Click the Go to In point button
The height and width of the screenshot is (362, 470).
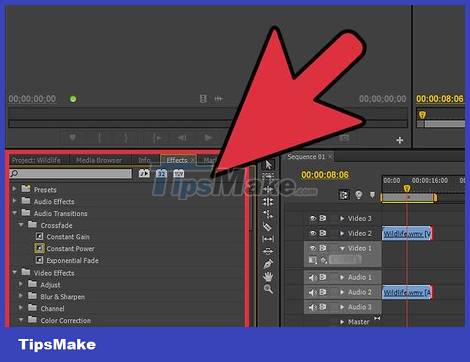point(157,137)
